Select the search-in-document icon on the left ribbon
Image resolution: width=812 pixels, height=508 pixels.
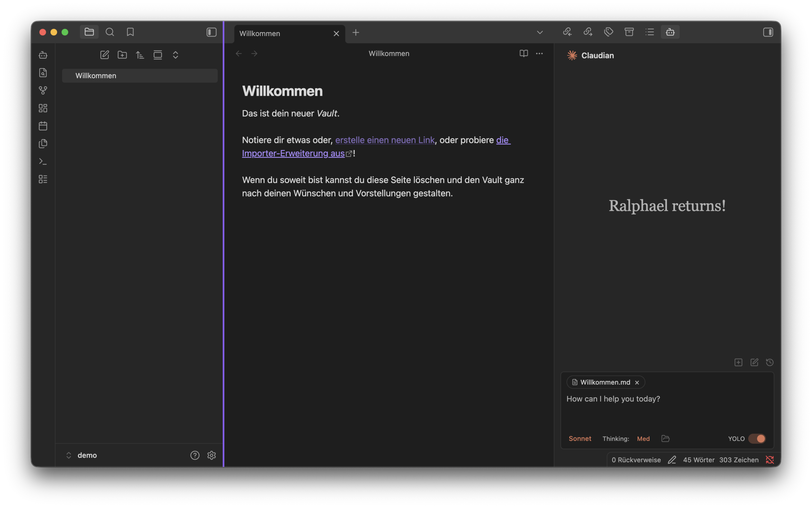43,73
